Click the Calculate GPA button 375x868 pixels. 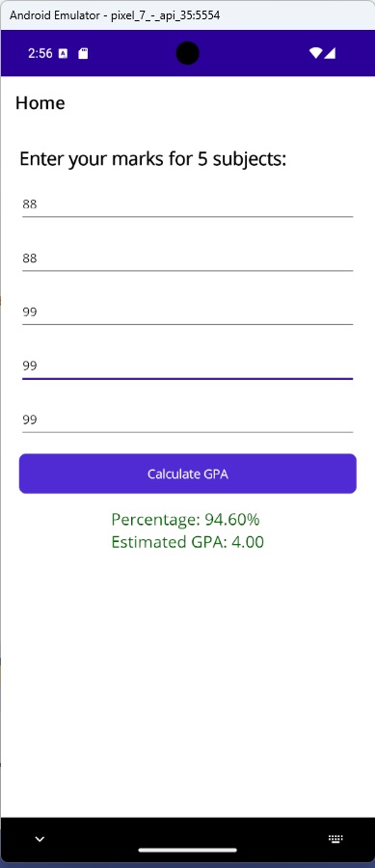[x=187, y=474]
